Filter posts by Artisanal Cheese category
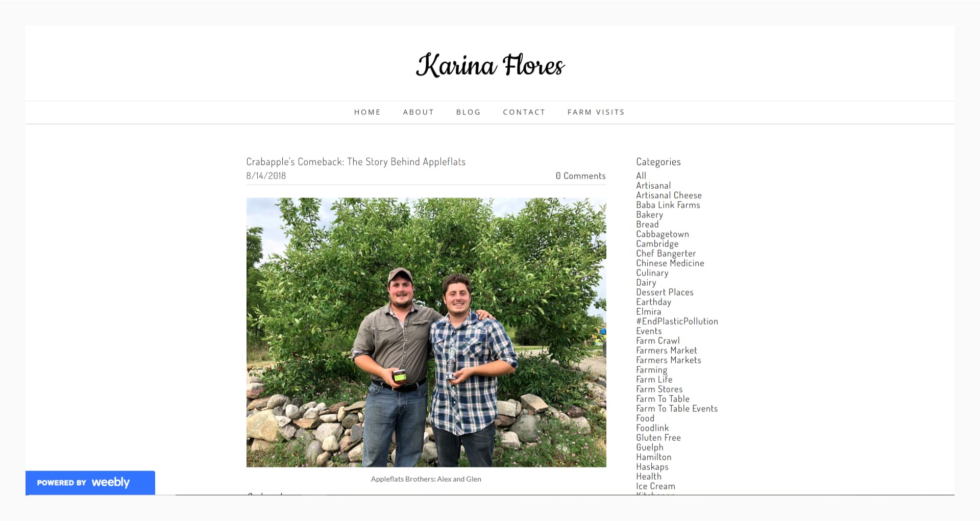Screen dimensions: 980x521 669,195
